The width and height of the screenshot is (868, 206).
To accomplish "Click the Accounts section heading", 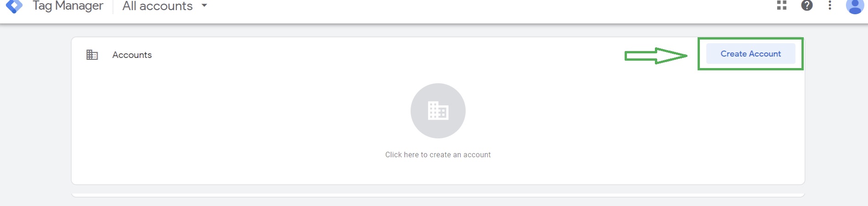I will click(x=132, y=55).
